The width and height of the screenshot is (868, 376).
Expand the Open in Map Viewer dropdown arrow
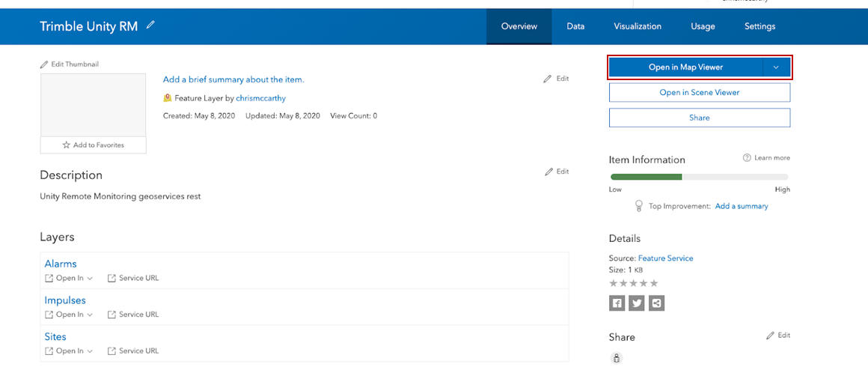click(x=776, y=67)
